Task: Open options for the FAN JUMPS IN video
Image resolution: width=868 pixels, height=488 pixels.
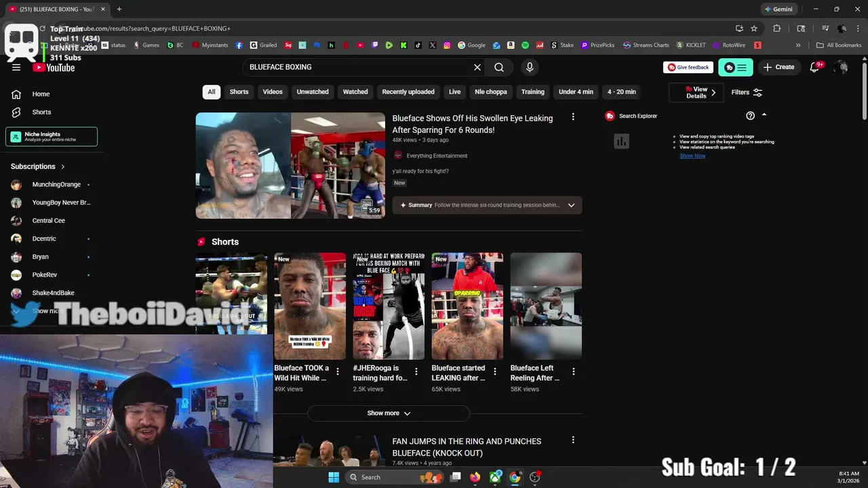Action: [573, 441]
